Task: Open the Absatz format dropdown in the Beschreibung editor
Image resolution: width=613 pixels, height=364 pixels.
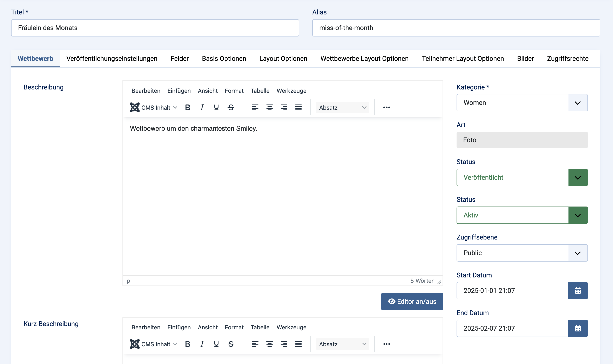Action: [342, 107]
